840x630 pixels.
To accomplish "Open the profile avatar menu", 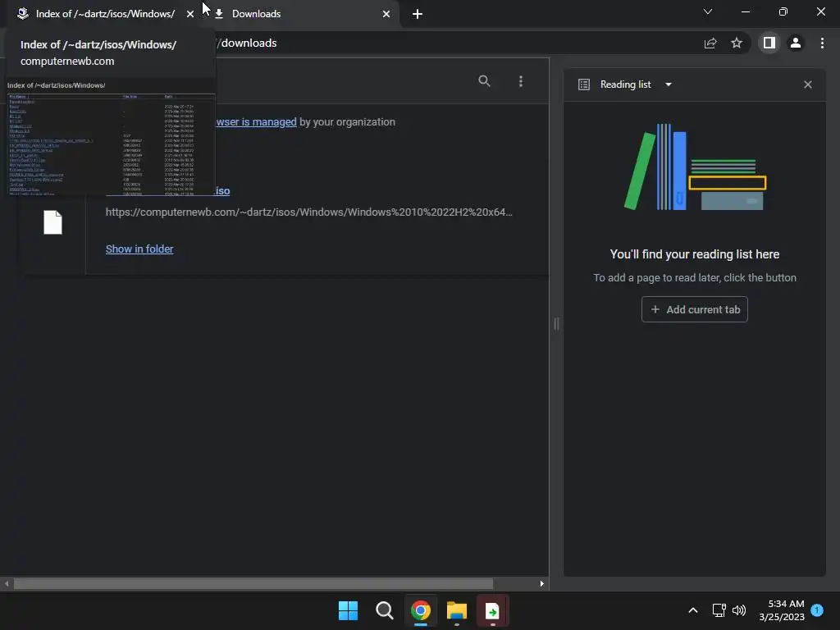I will (796, 43).
